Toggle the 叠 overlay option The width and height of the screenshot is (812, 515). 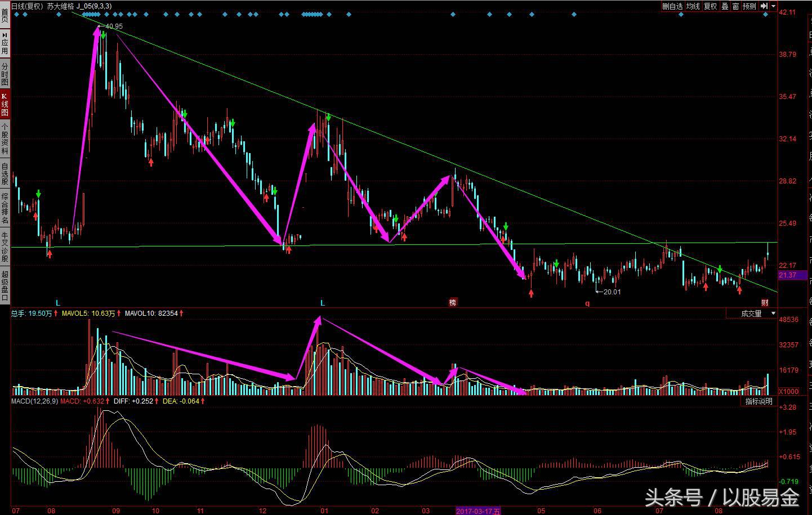click(725, 6)
